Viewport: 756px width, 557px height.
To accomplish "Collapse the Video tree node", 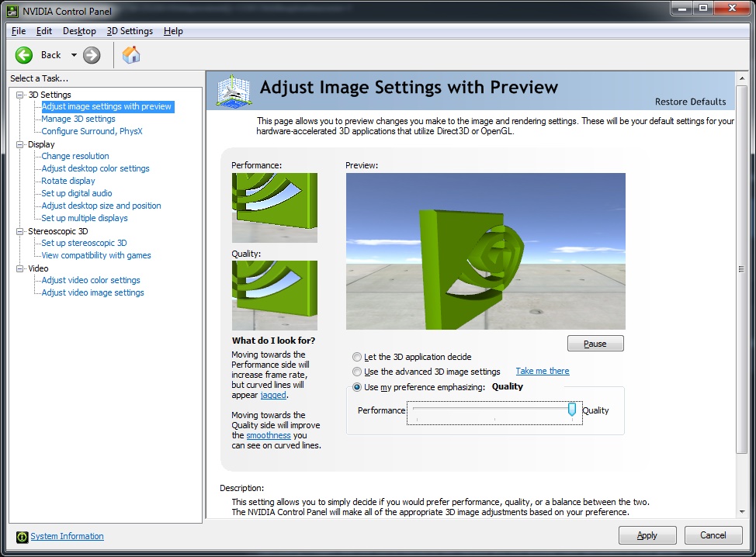I will point(19,268).
